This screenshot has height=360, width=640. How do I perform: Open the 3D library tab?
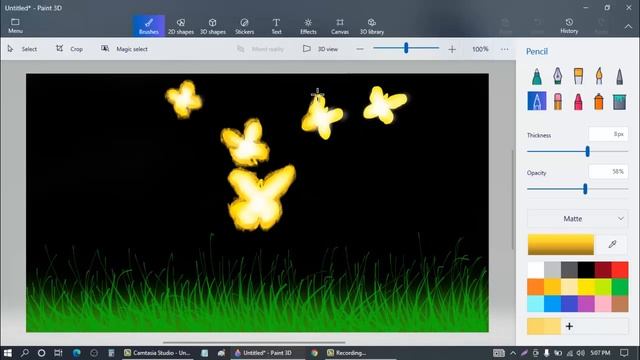tap(371, 26)
